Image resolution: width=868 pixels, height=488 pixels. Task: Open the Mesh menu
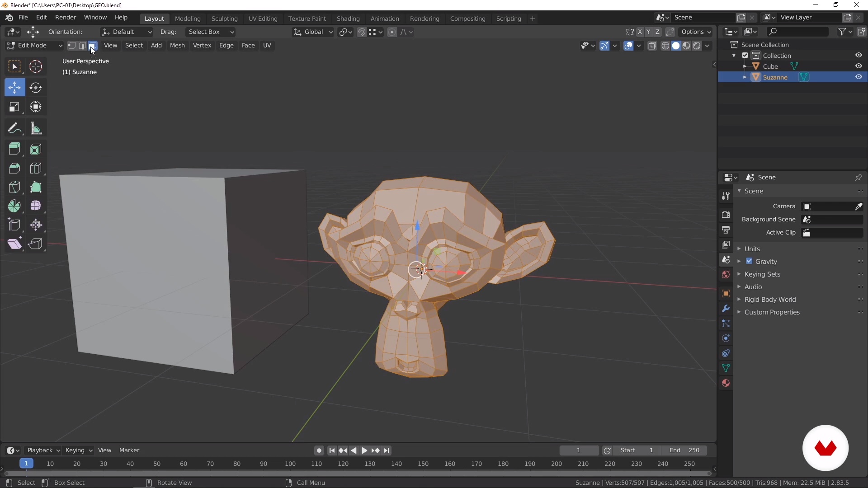tap(177, 46)
